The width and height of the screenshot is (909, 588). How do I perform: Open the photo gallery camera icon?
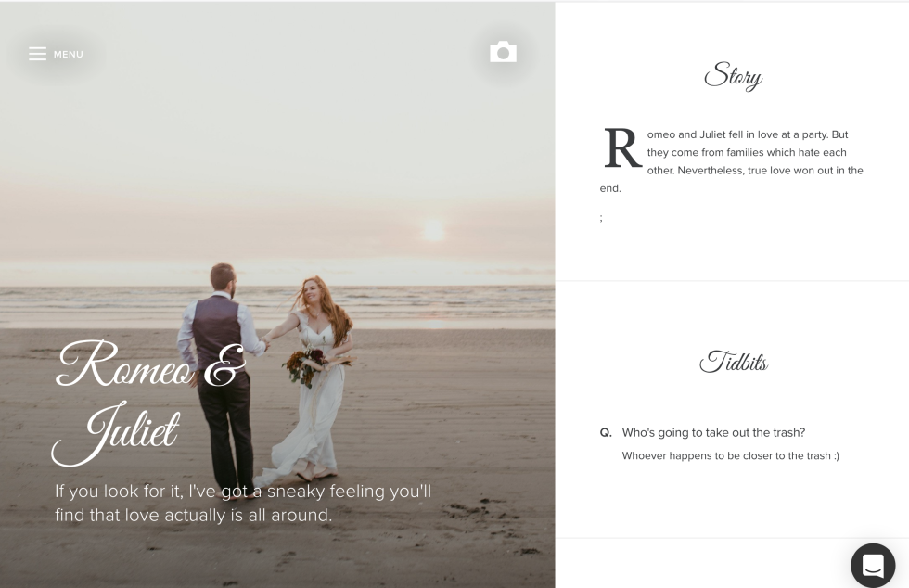503,53
